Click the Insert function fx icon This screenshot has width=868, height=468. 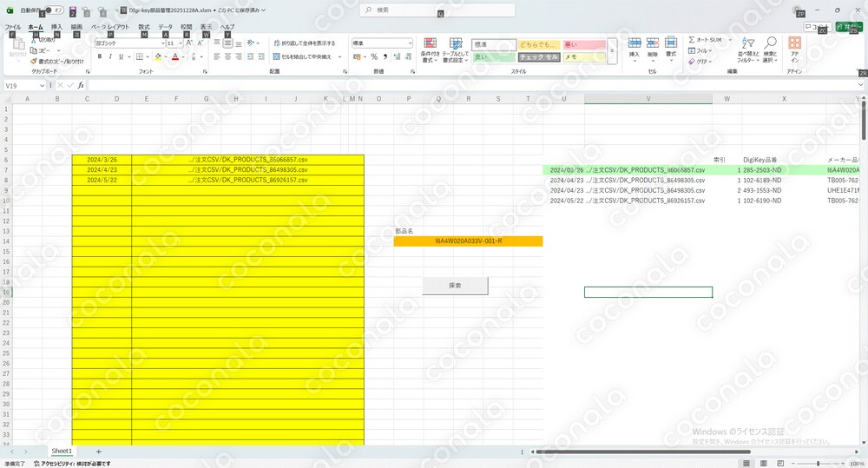tap(81, 85)
